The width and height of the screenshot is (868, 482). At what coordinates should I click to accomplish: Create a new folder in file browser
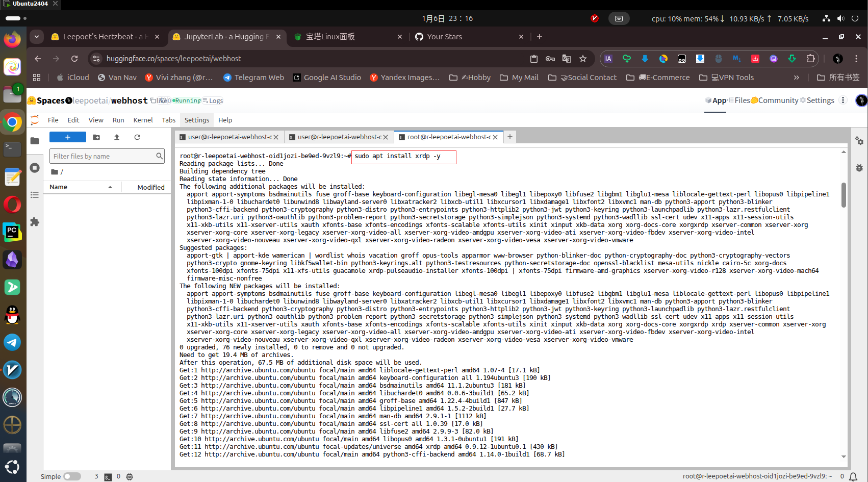(96, 137)
